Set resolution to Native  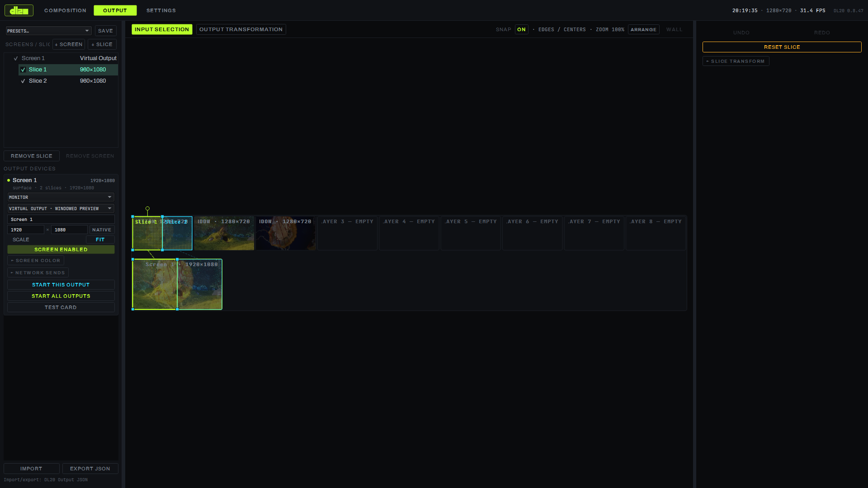tap(102, 230)
